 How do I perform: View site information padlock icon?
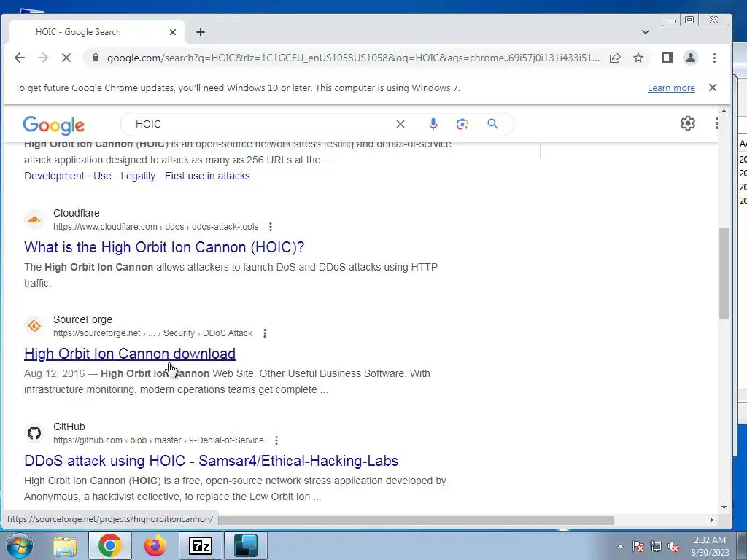coord(96,58)
